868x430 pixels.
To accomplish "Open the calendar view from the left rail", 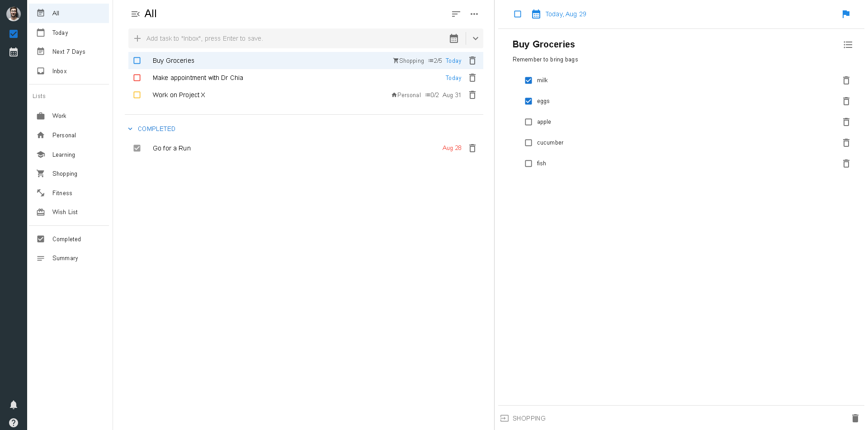I will [x=14, y=52].
